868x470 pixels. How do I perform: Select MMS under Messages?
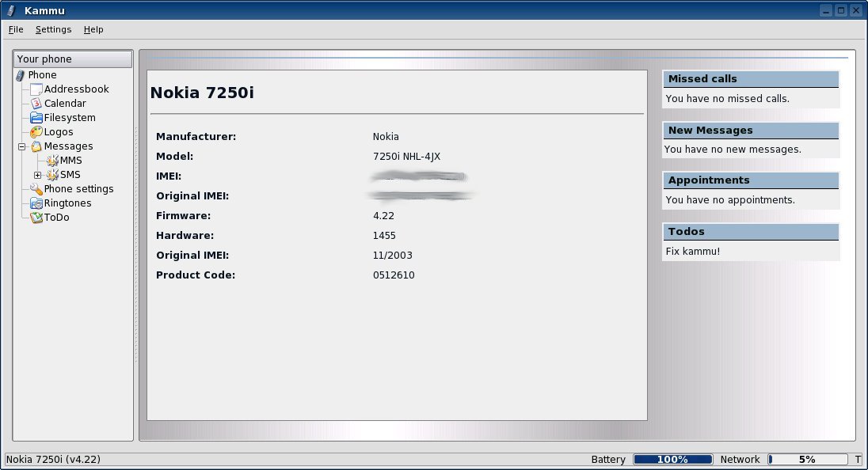coord(70,161)
